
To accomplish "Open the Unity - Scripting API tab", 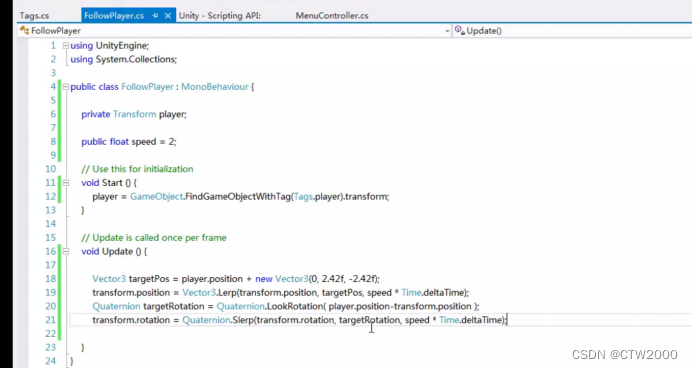I will click(220, 15).
